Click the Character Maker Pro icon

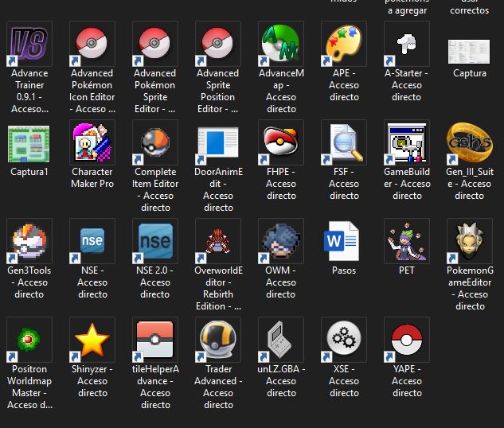(92, 143)
